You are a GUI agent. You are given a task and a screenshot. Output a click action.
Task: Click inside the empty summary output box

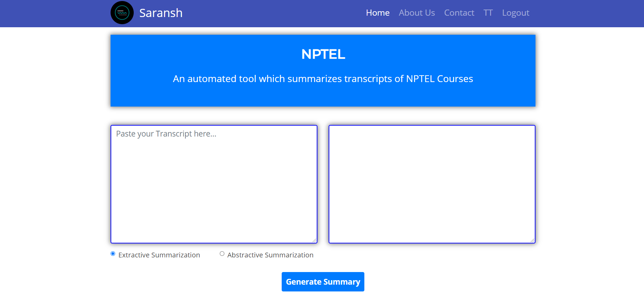point(432,184)
